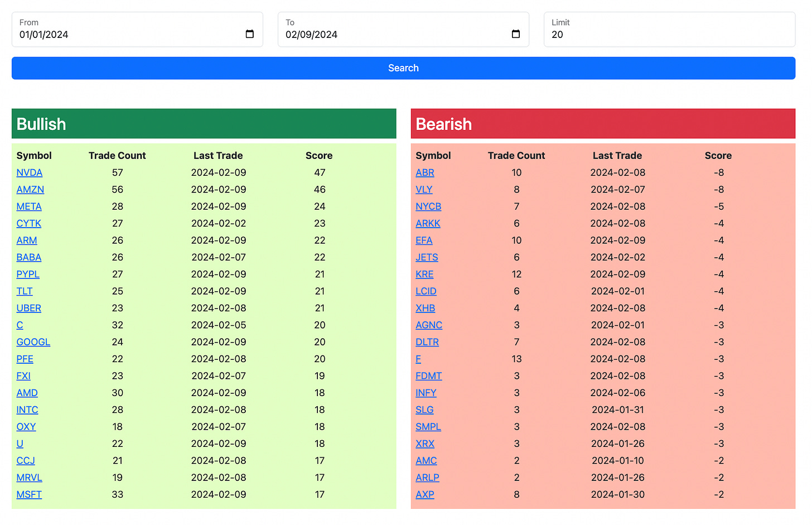Click the From date field showing 01/01/2024

[x=137, y=30]
